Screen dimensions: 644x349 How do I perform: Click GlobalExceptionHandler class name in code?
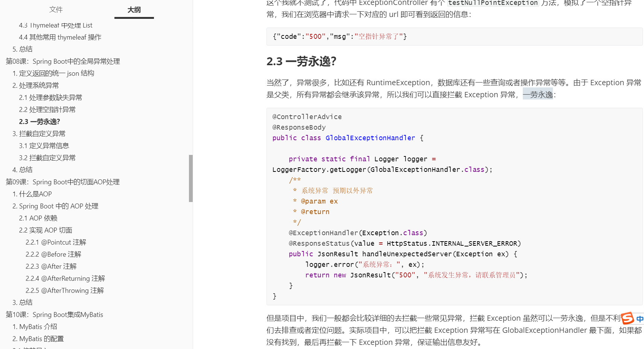(x=370, y=138)
